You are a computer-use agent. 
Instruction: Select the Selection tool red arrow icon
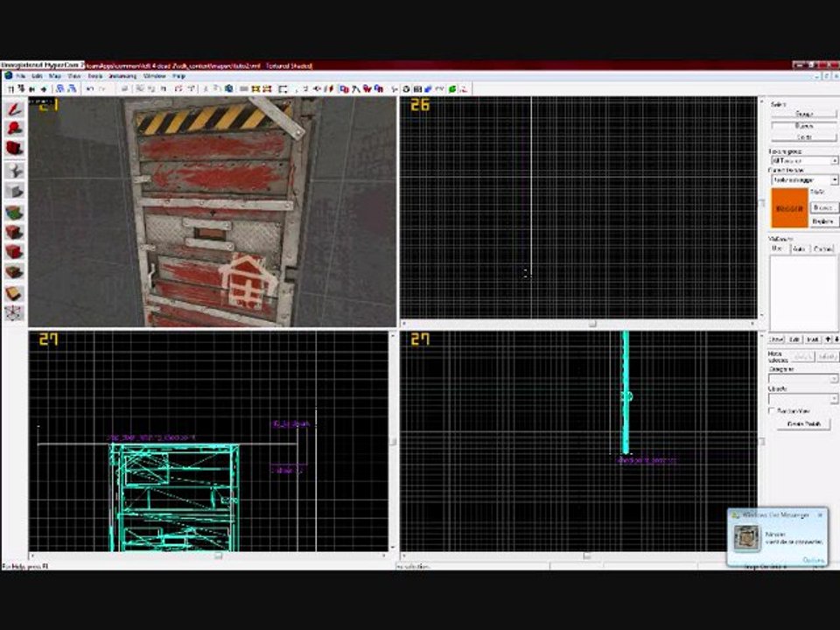[15, 109]
